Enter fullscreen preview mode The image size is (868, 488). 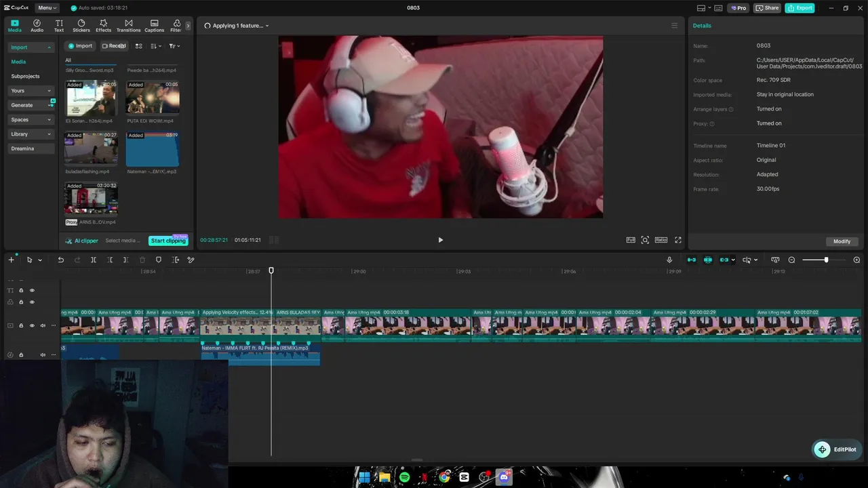677,240
